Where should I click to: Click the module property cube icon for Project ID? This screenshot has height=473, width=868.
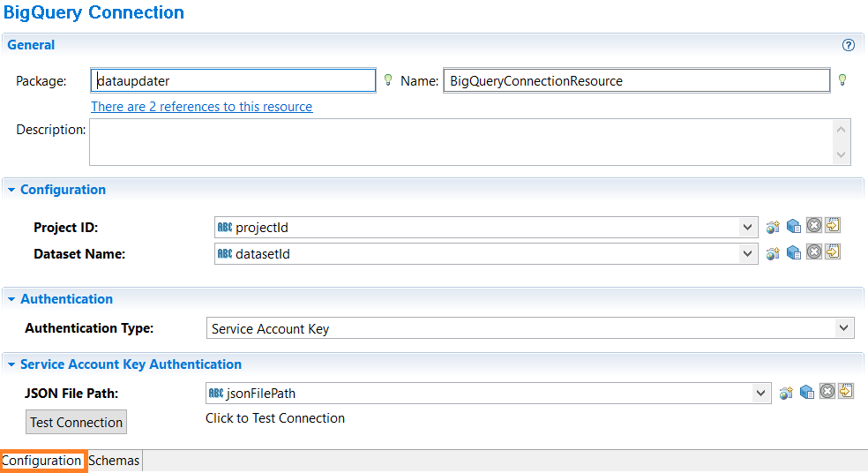click(x=793, y=226)
